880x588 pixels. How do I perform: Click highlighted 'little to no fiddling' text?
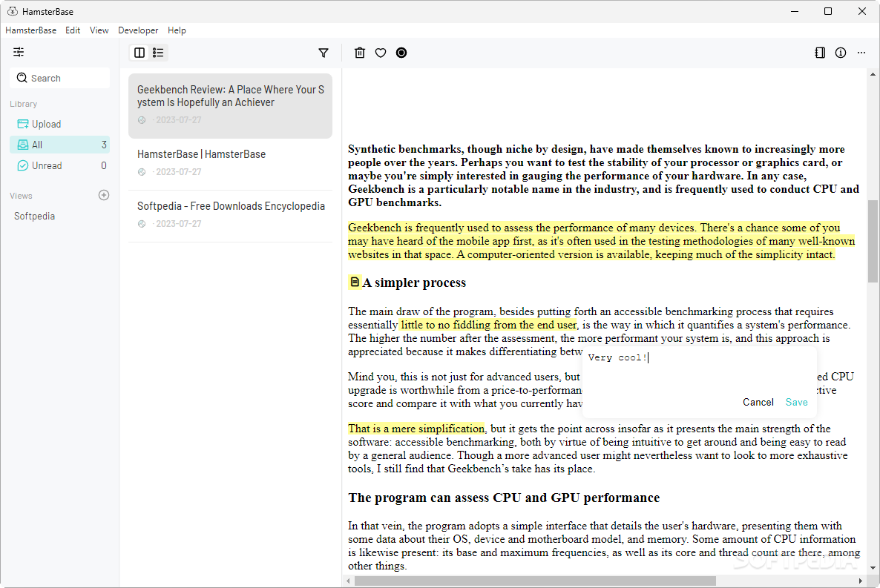pos(489,325)
